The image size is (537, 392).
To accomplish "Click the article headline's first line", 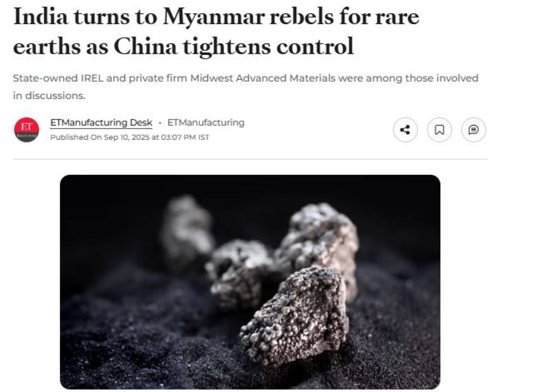I will (x=216, y=17).
